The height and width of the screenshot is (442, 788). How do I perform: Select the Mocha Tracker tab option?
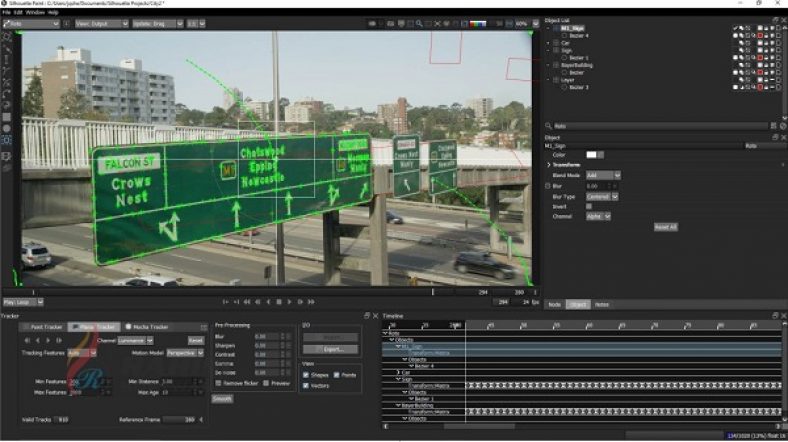148,327
